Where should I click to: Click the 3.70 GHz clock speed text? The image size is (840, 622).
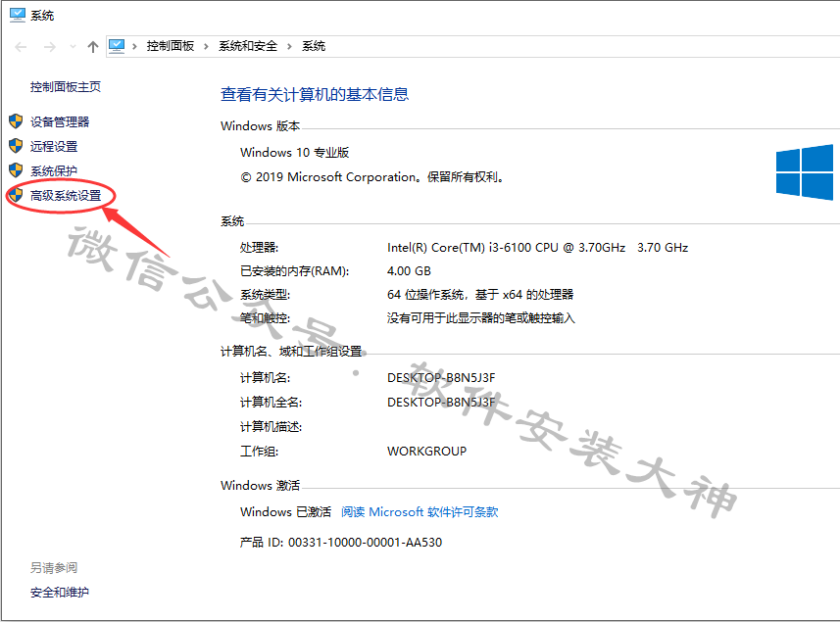tap(663, 247)
